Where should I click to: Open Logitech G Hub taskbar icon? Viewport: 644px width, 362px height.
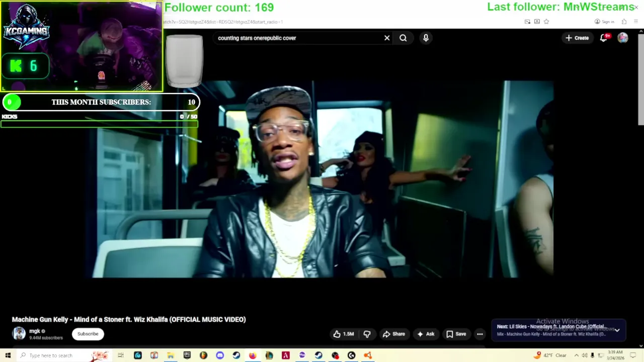(x=351, y=355)
